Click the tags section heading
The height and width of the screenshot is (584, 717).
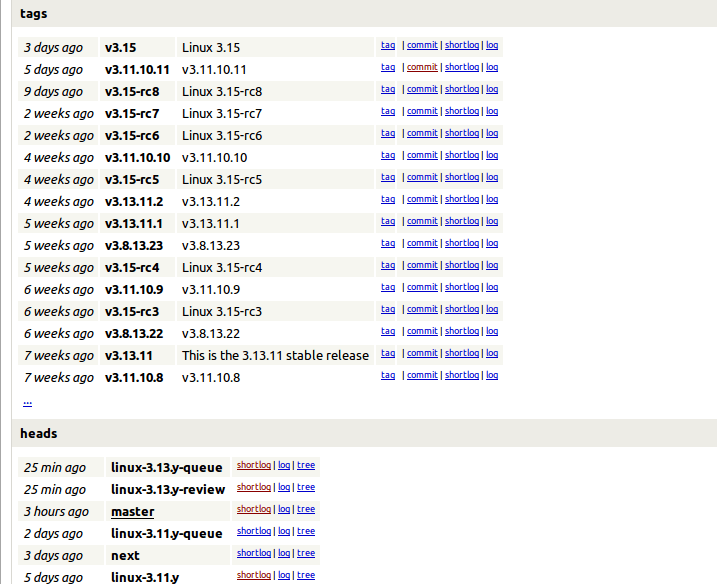(34, 14)
